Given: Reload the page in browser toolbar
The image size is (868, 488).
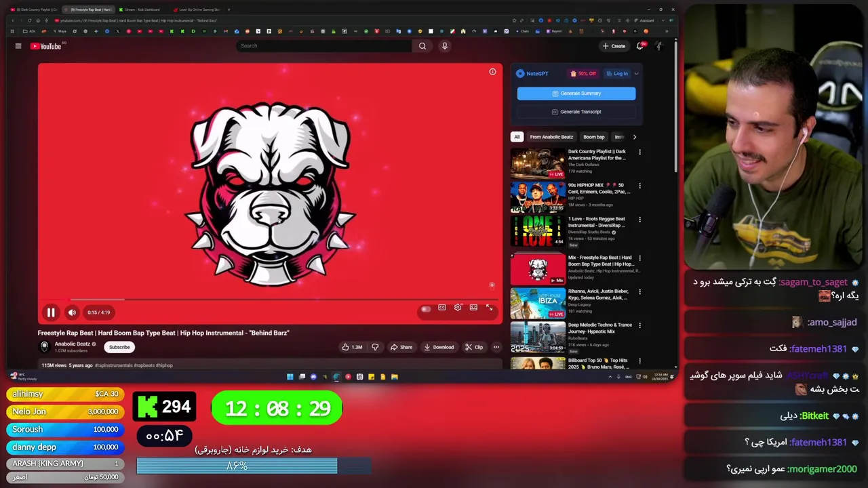Looking at the screenshot, I should [x=29, y=20].
